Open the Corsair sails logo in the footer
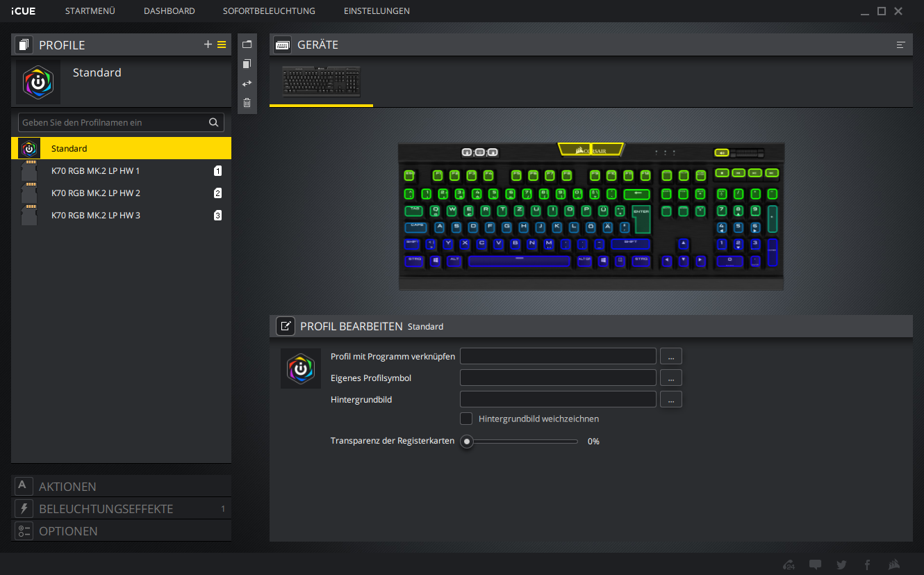 pyautogui.click(x=895, y=565)
